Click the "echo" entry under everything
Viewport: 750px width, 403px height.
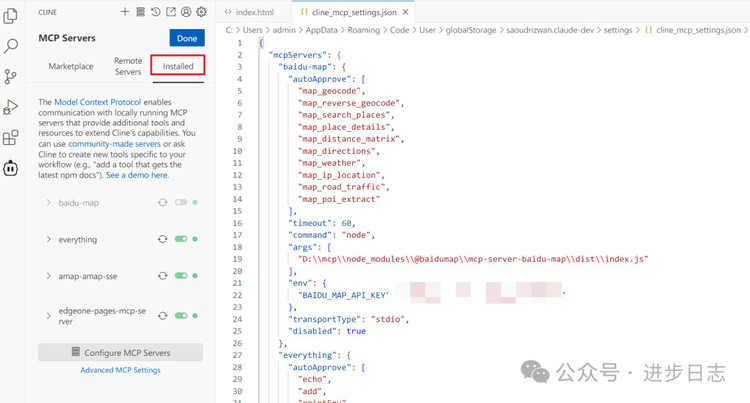click(314, 380)
